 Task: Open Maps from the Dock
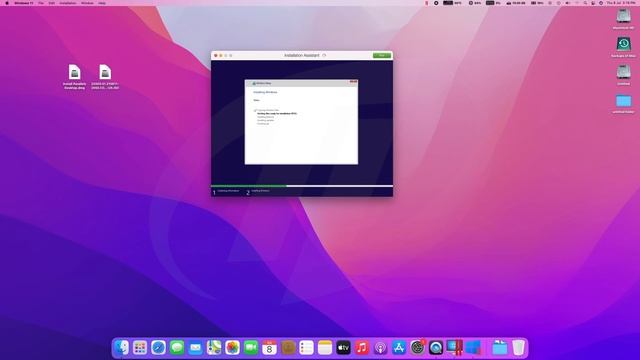(x=214, y=348)
